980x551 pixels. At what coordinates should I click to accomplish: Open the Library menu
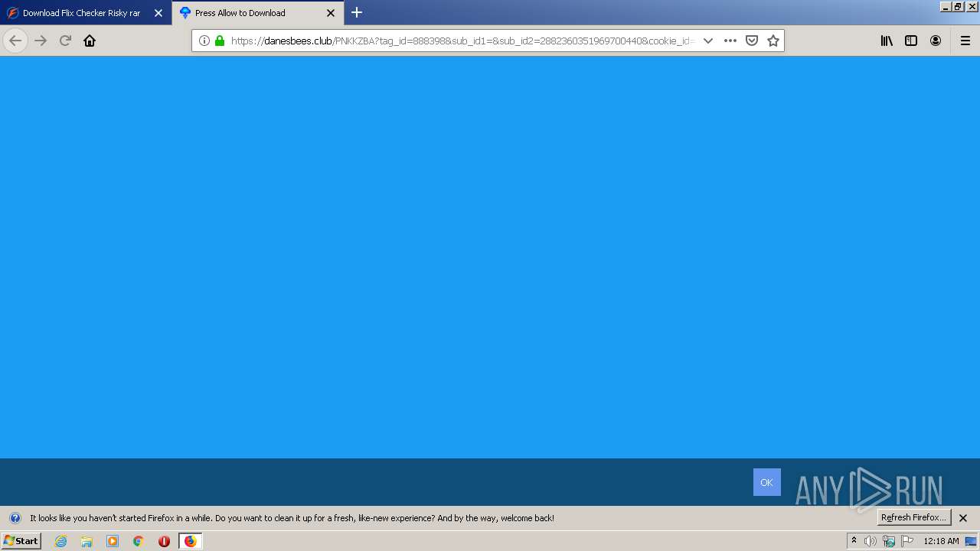pos(887,41)
